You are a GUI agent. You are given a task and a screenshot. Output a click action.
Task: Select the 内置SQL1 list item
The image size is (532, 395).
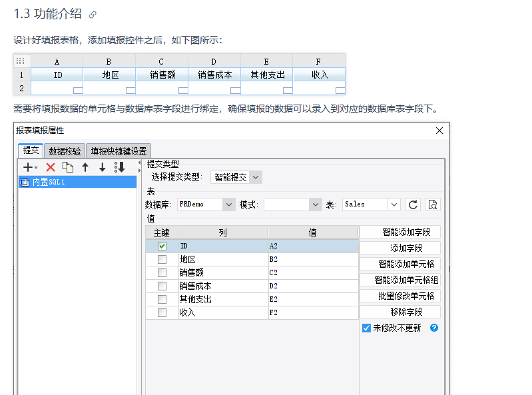[x=77, y=183]
